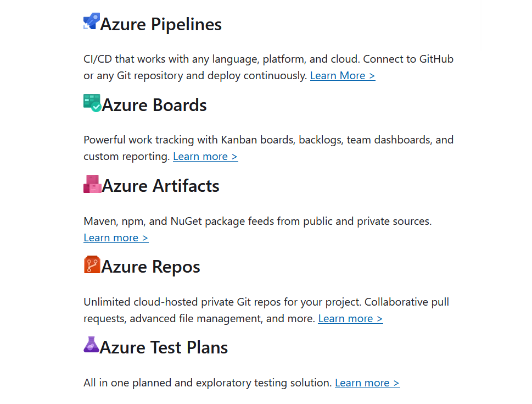532x404 pixels.
Task: Click the Azure Boards green icon
Action: 92,102
